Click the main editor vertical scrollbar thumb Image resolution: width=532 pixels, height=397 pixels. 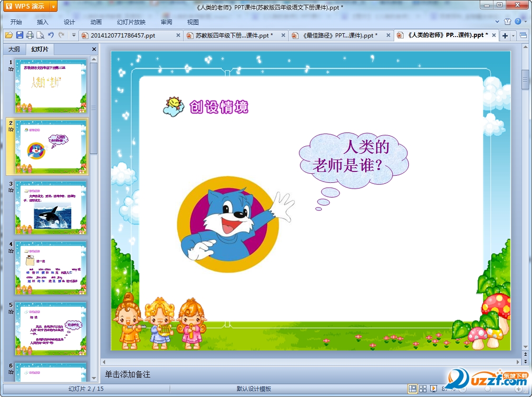525,80
